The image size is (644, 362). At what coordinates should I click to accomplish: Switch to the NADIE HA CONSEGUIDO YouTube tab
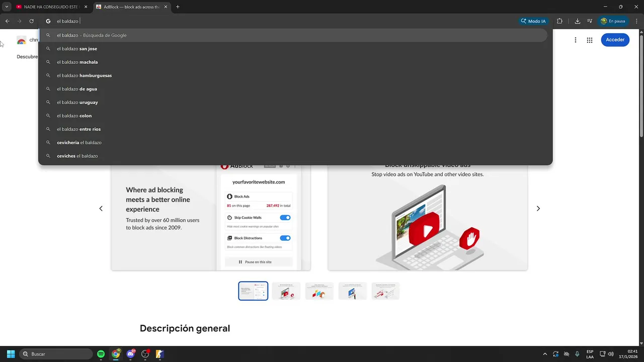pyautogui.click(x=51, y=7)
